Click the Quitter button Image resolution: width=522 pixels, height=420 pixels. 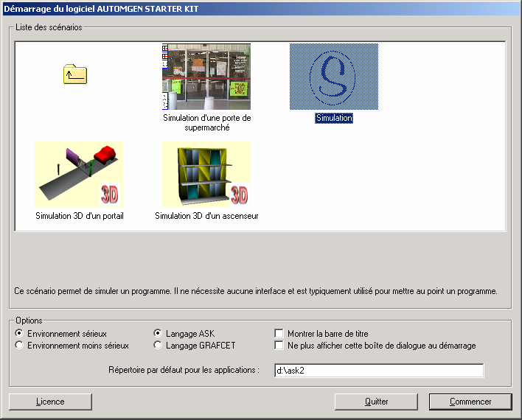pos(376,402)
